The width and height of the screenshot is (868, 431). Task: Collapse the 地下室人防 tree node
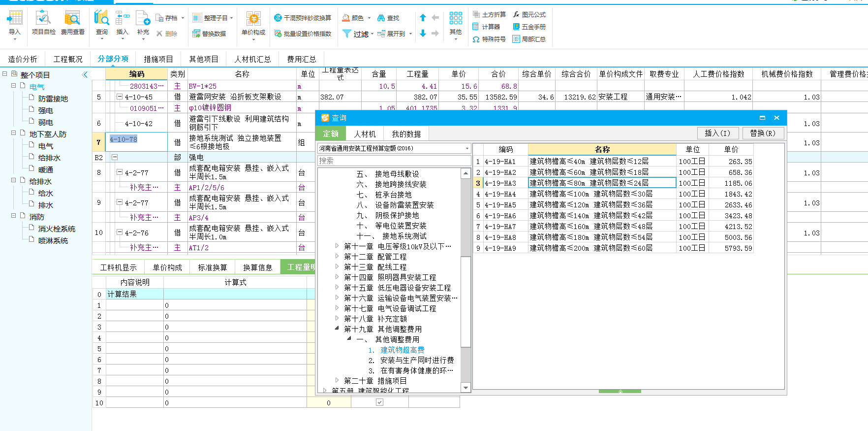pos(14,133)
